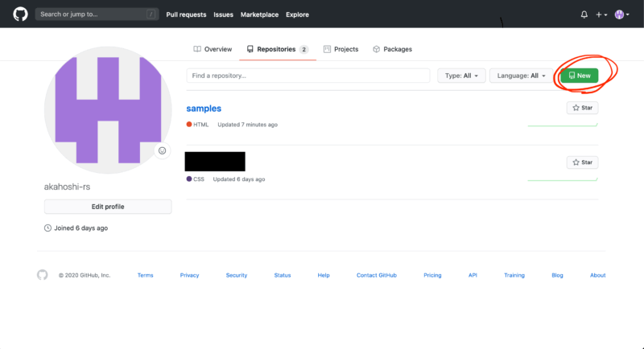Click the Repositories count badge 2
The height and width of the screenshot is (349, 644).
304,50
